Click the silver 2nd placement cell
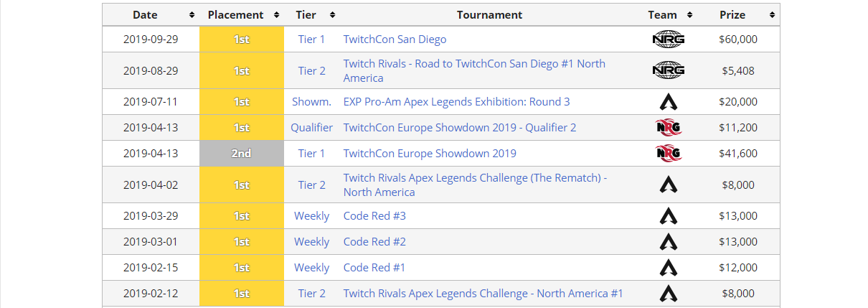 pyautogui.click(x=242, y=154)
